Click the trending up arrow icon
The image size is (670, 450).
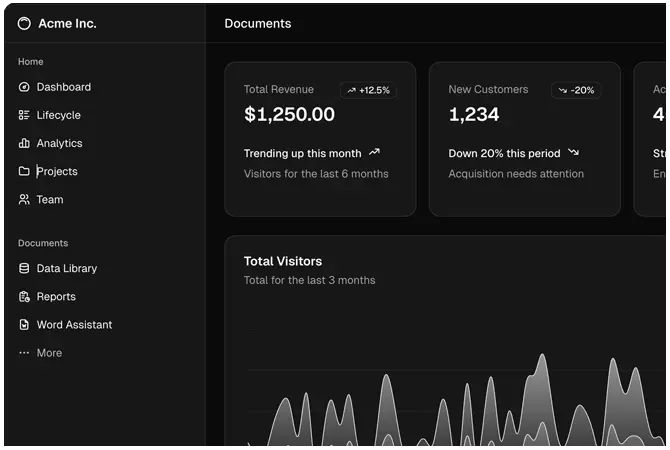[374, 153]
